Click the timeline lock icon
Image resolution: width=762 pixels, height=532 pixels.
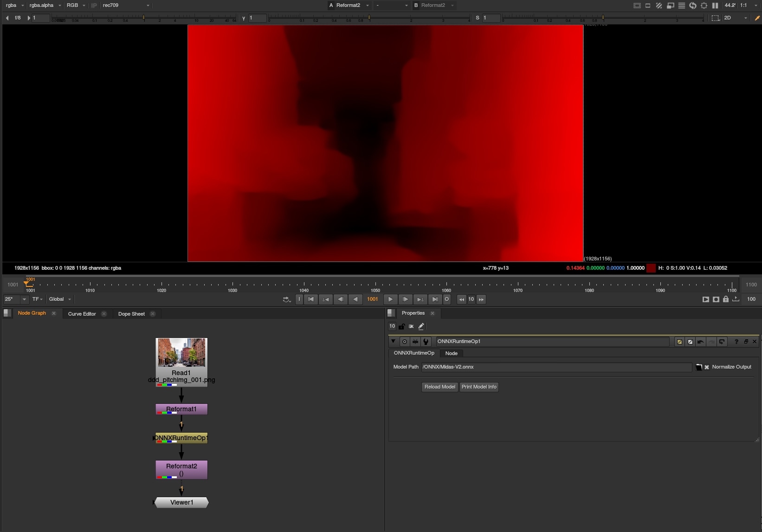coord(726,299)
